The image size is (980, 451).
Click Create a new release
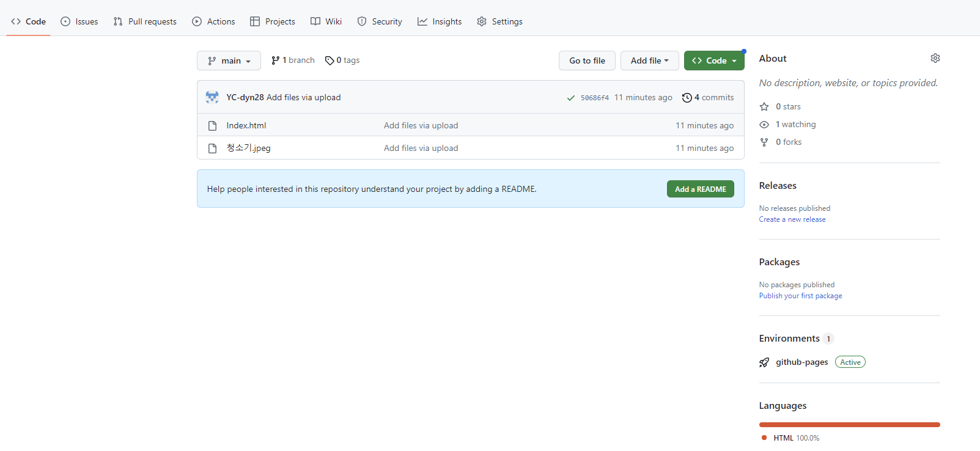tap(792, 219)
